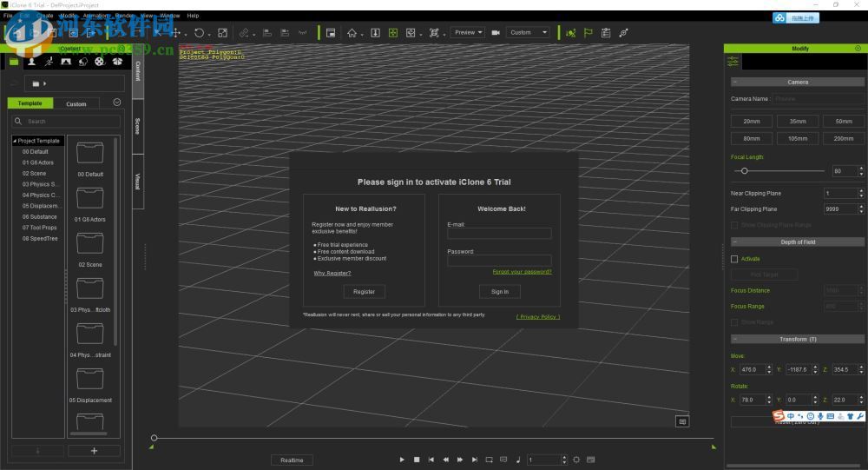Image resolution: width=868 pixels, height=470 pixels.
Task: Open the Scene side tab
Action: [138, 126]
